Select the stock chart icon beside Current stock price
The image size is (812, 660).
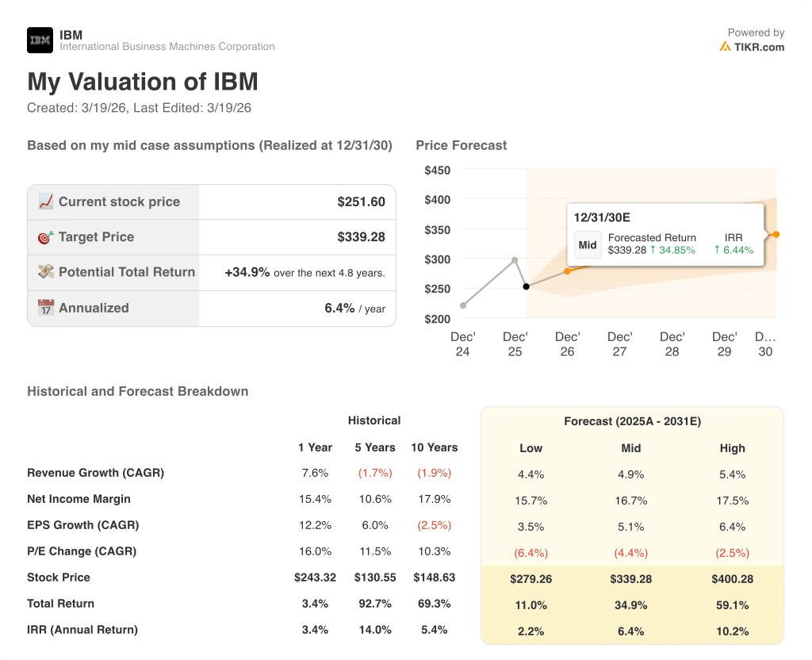click(x=46, y=201)
